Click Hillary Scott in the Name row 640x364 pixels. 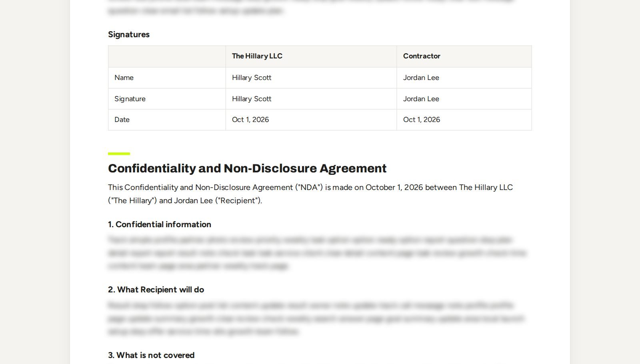tap(252, 78)
